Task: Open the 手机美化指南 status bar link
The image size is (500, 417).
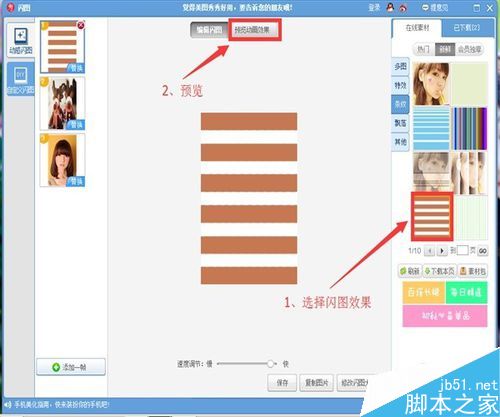Action: click(62, 405)
